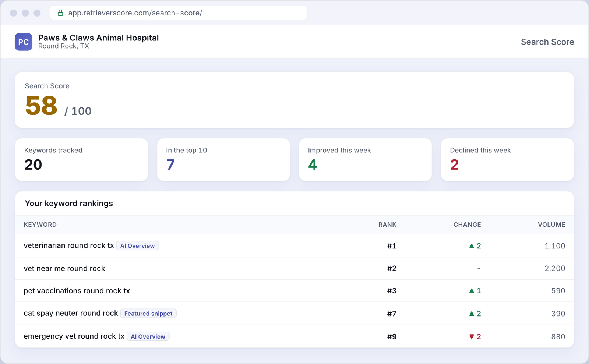Click volume value 1,100

555,246
